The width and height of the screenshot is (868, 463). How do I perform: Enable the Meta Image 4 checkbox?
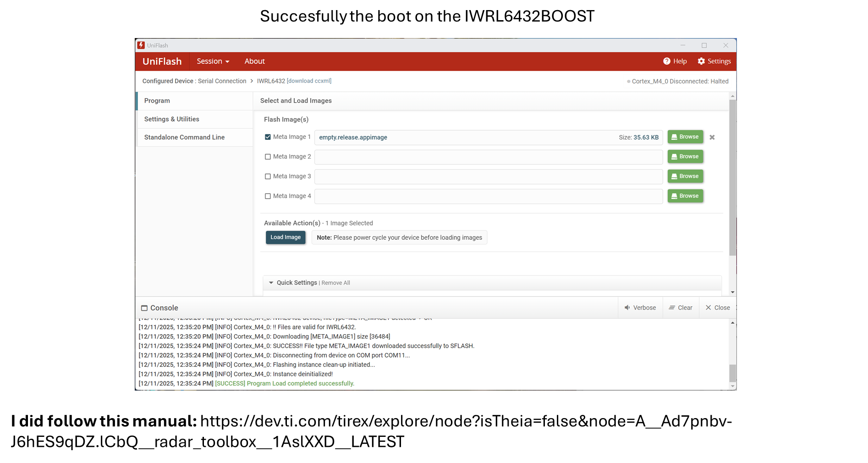pyautogui.click(x=268, y=196)
